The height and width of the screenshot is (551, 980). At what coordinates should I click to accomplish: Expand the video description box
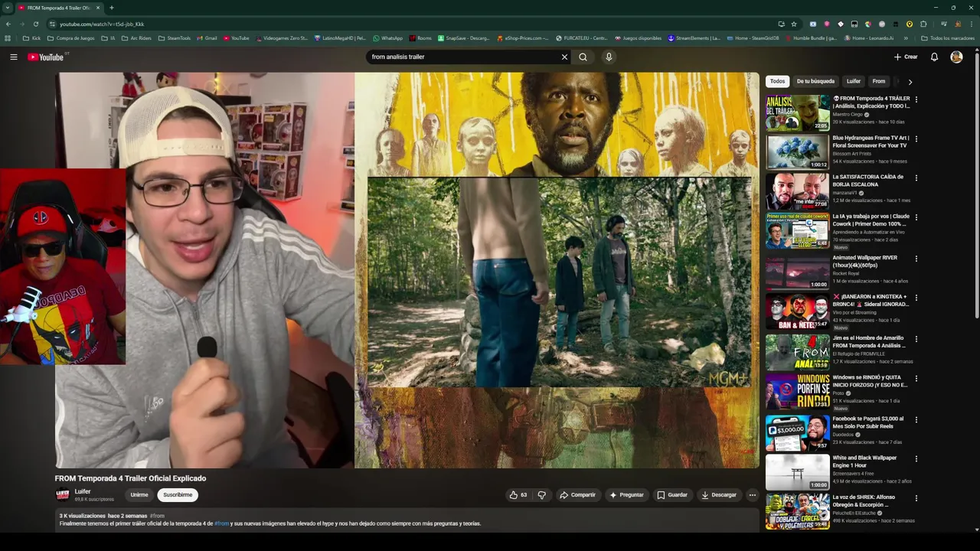click(406, 520)
